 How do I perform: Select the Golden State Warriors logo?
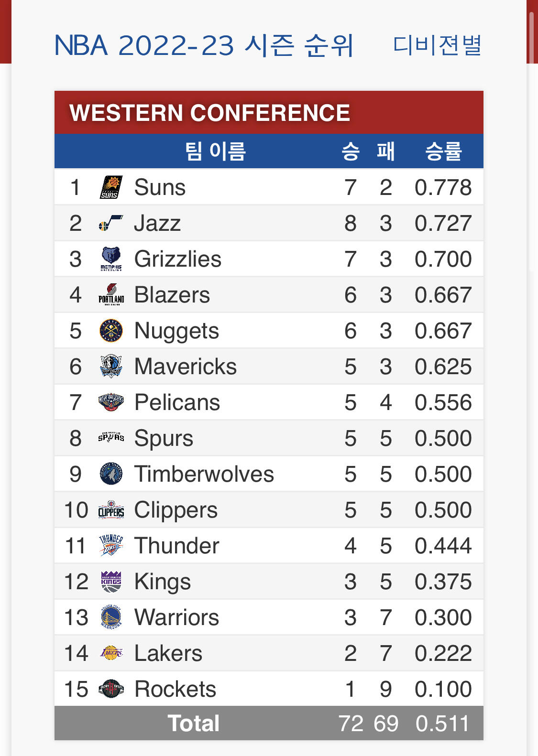click(111, 617)
